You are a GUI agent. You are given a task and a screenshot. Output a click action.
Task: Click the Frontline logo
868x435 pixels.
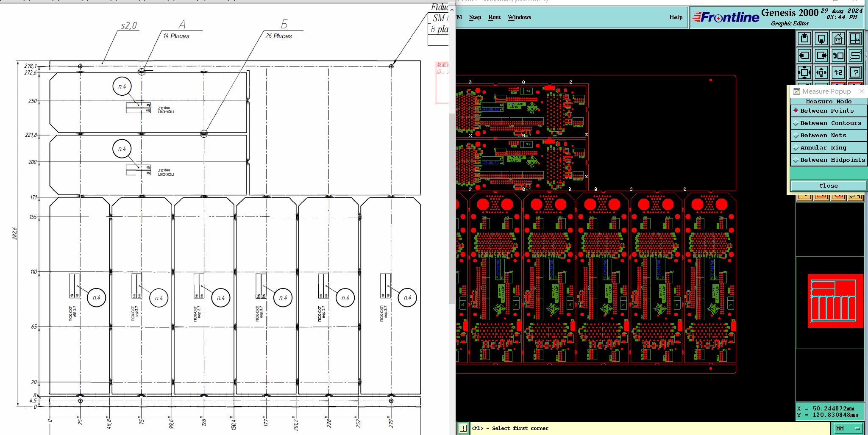tap(726, 17)
